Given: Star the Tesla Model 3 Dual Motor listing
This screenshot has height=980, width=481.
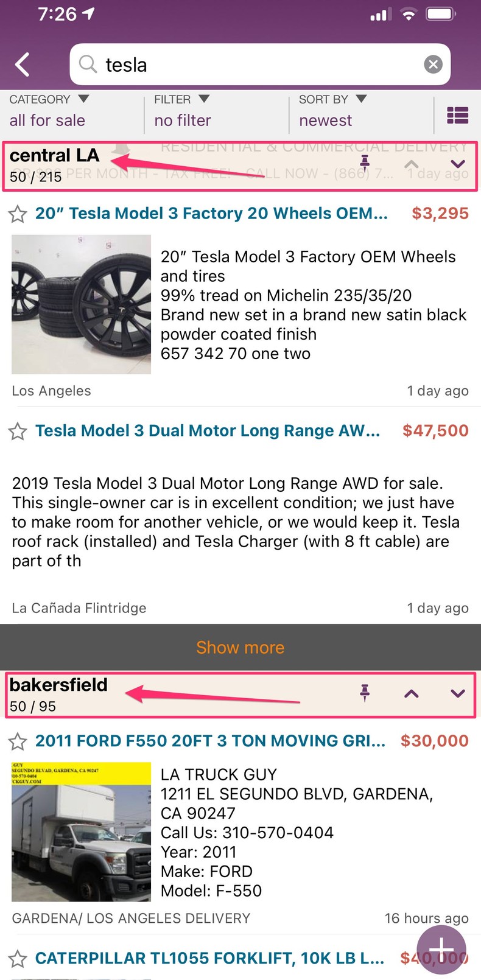Looking at the screenshot, I should 18,432.
